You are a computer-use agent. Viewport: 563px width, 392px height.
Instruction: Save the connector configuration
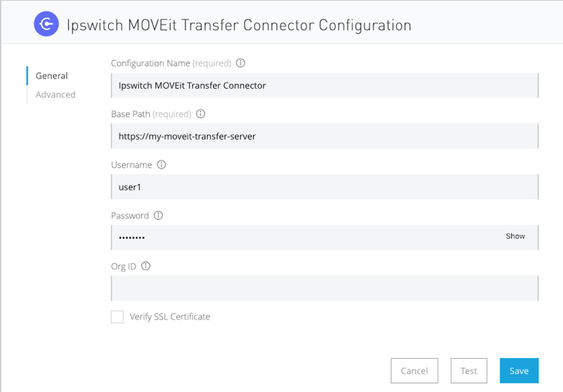(519, 370)
